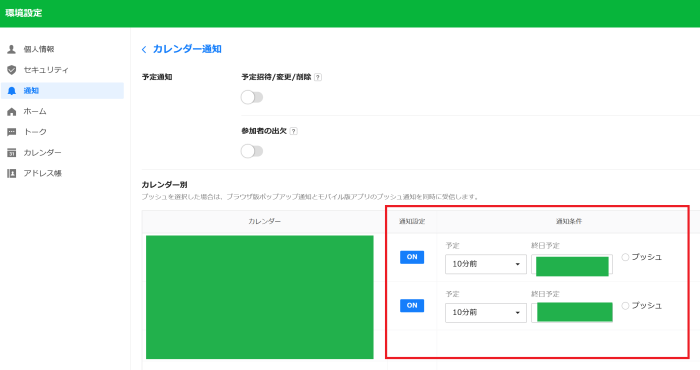Click the person icon beside 個人情報
The image size is (700, 370).
[x=12, y=49]
